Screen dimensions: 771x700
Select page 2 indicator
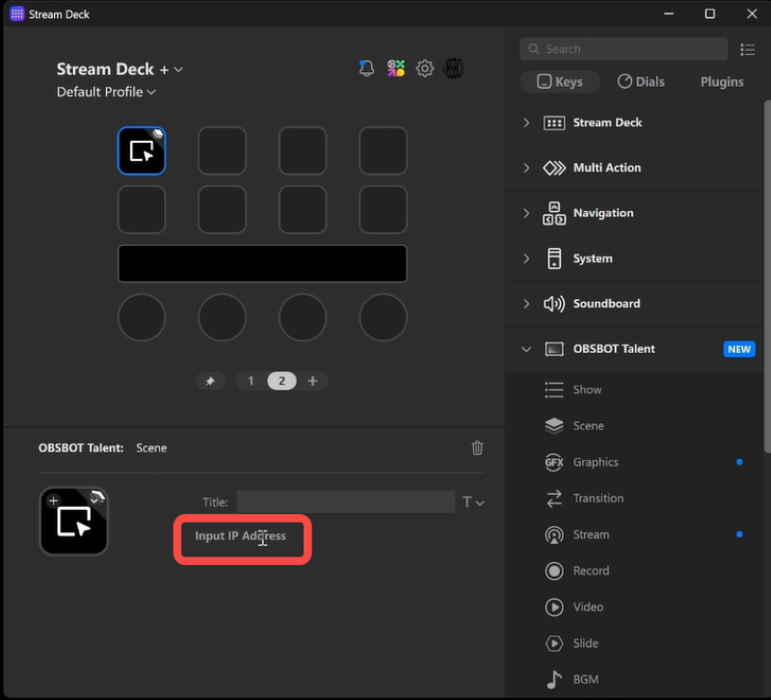tap(281, 381)
